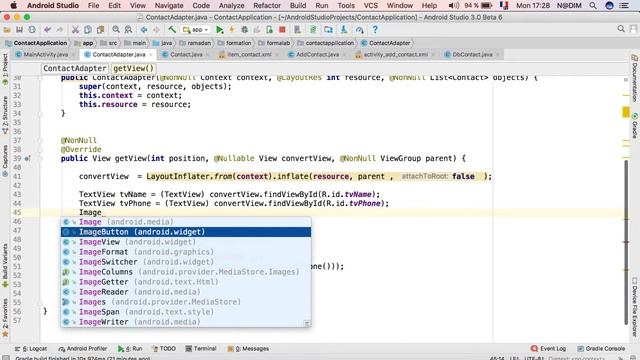Open the app run configuration dropdown
This screenshot has height=360, width=640.
pos(196,30)
